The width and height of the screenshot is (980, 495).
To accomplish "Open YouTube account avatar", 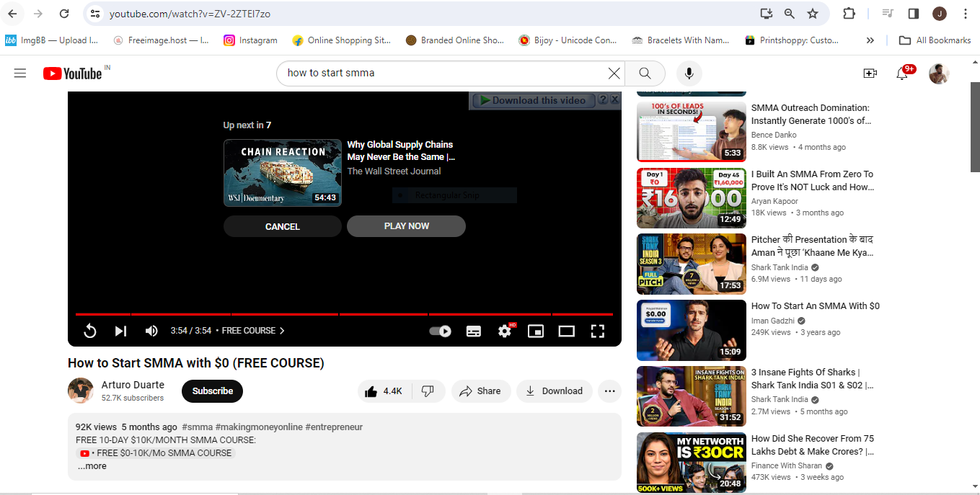I will click(939, 73).
